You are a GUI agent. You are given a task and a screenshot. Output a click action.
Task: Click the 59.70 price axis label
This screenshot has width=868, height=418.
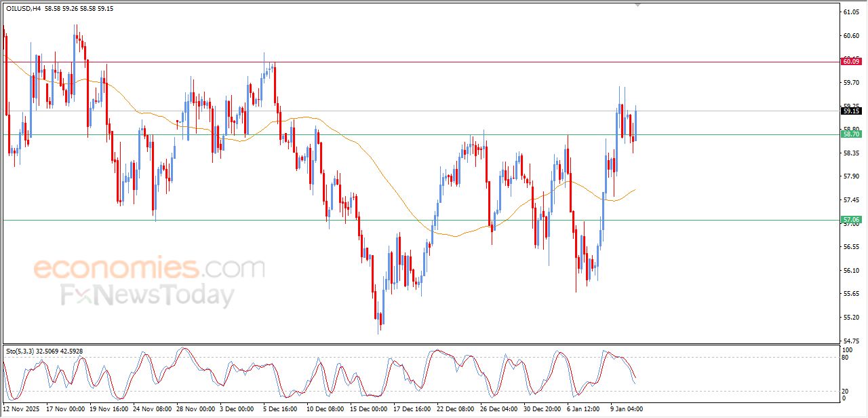(851, 82)
